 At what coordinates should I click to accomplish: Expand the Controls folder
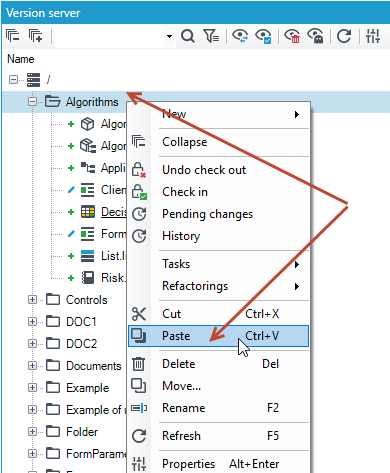[32, 300]
